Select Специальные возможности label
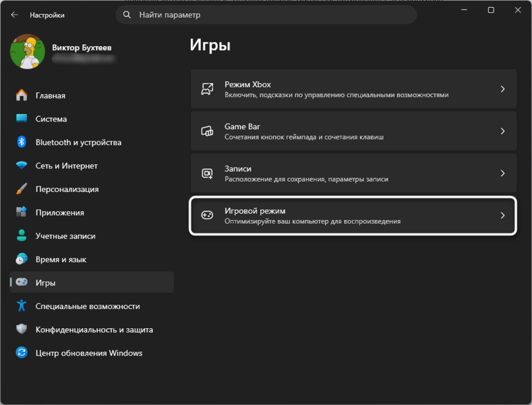 [x=88, y=306]
